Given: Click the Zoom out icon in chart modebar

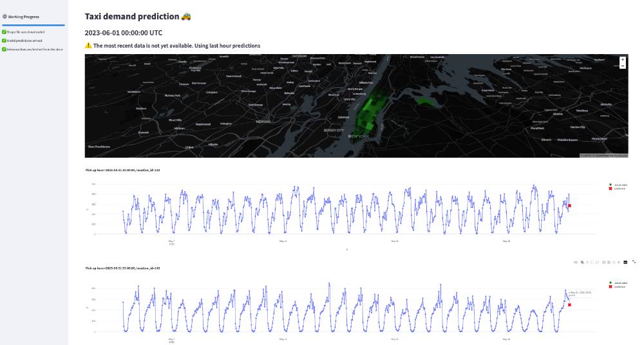Looking at the screenshot, I should point(609,262).
